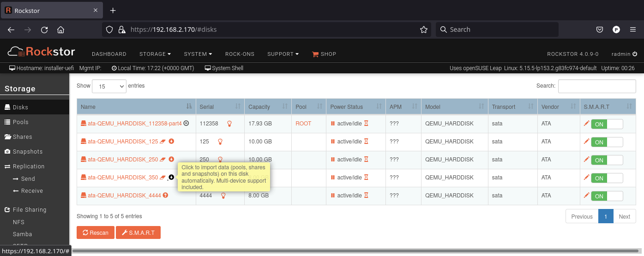Bookmark this page with the star icon
Image resolution: width=644 pixels, height=256 pixels.
click(x=423, y=30)
